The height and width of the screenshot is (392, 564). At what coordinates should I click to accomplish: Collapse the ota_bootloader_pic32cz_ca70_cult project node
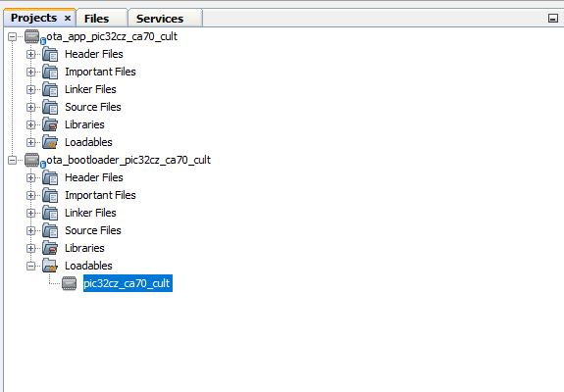click(12, 161)
